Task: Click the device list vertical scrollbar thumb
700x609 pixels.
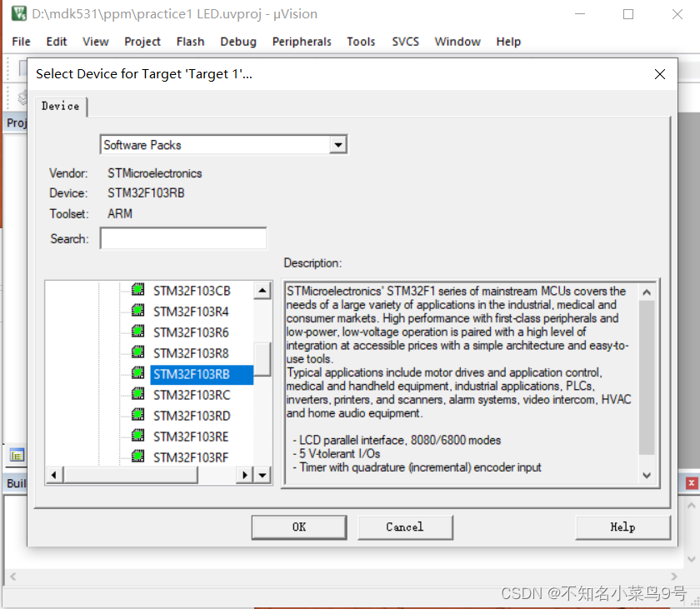Action: tap(262, 359)
